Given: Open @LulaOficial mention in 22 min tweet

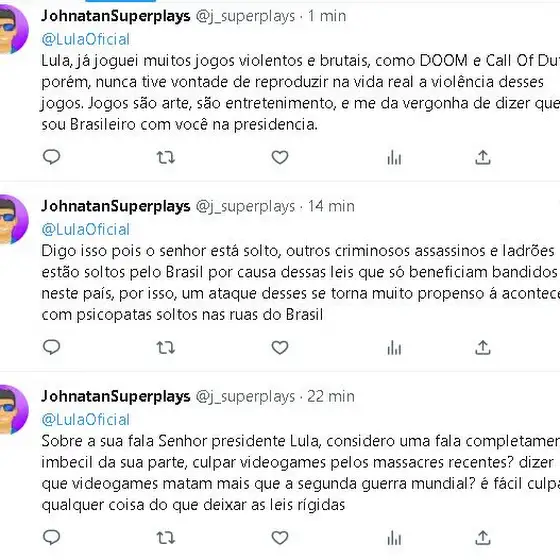Looking at the screenshot, I should click(85, 420).
